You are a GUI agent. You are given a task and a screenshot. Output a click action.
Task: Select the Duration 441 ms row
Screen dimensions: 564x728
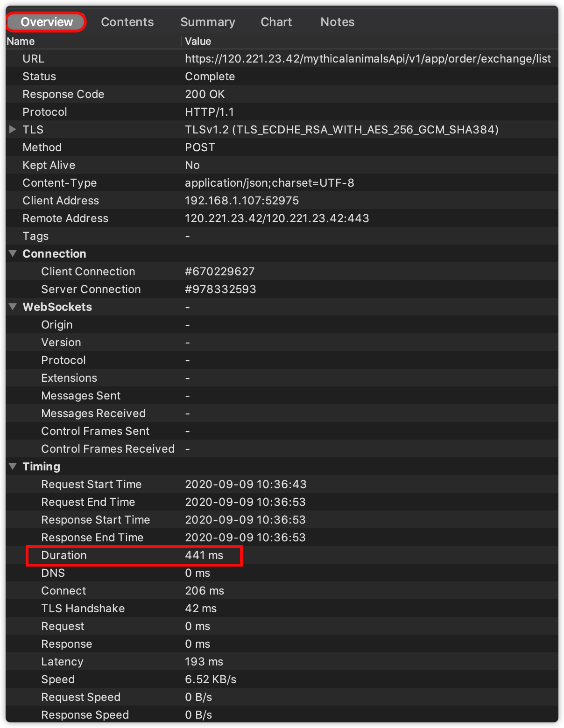coord(134,555)
